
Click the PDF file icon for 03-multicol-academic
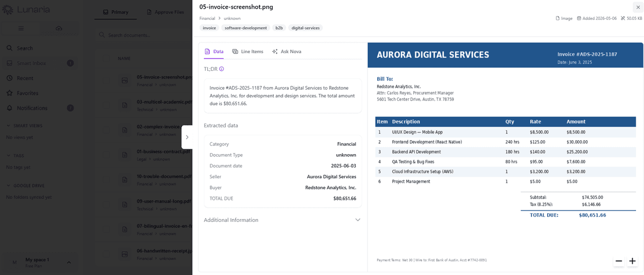[x=125, y=105]
